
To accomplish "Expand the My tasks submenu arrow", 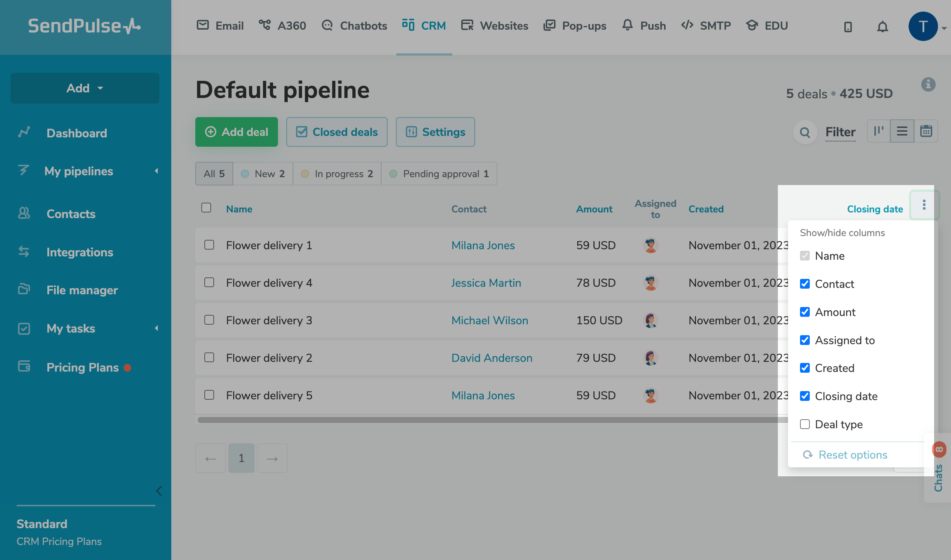I will 156,328.
